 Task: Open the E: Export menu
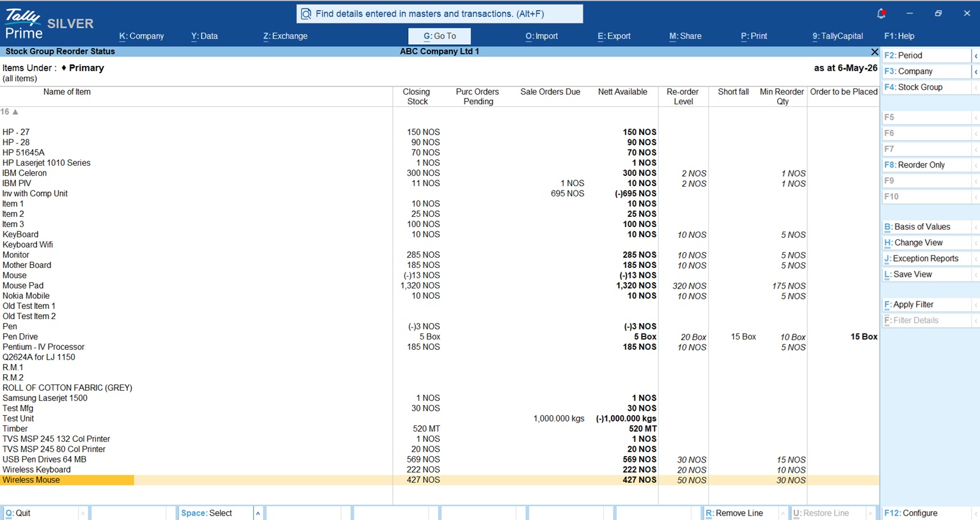coord(614,36)
